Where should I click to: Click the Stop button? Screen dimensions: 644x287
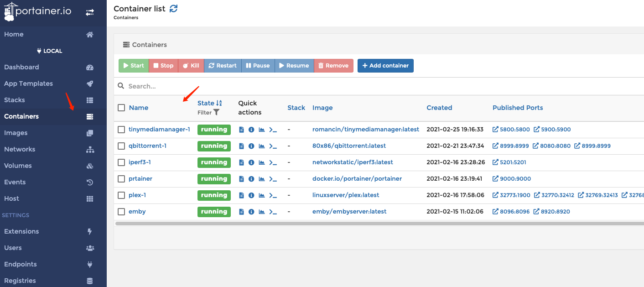click(163, 66)
